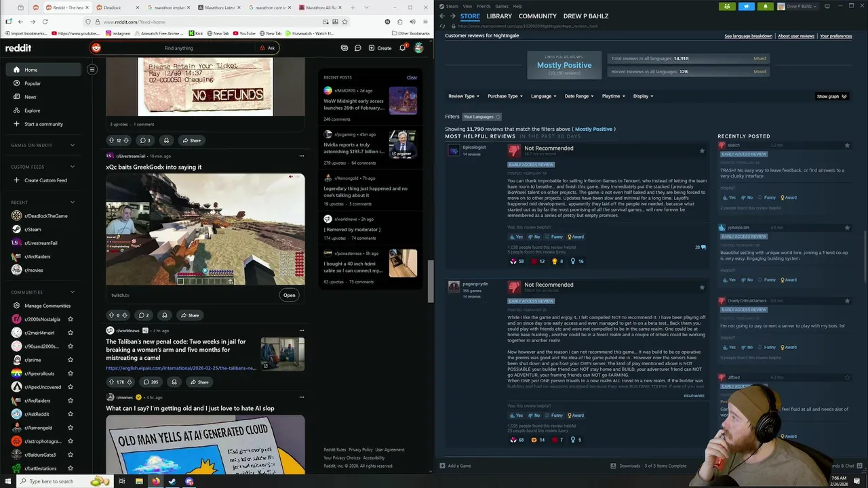Mark Epicologist review as Funny
Screen dimensions: 868x488
pyautogui.click(x=554, y=237)
